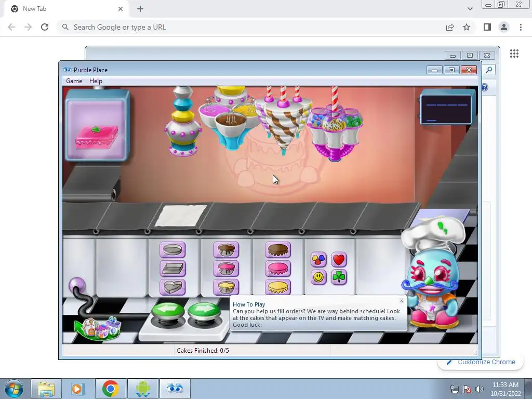Open Chrome three-dot menu
This screenshot has height=399, width=532.
point(521,27)
